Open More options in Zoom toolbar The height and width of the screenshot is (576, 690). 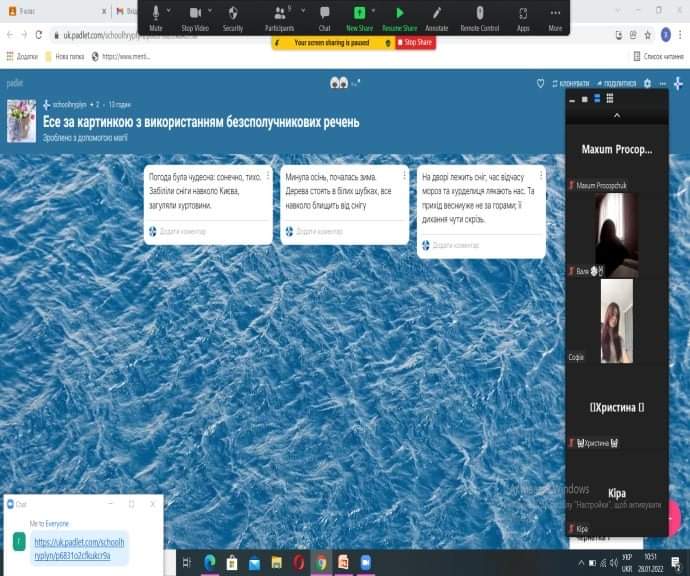pyautogui.click(x=555, y=18)
